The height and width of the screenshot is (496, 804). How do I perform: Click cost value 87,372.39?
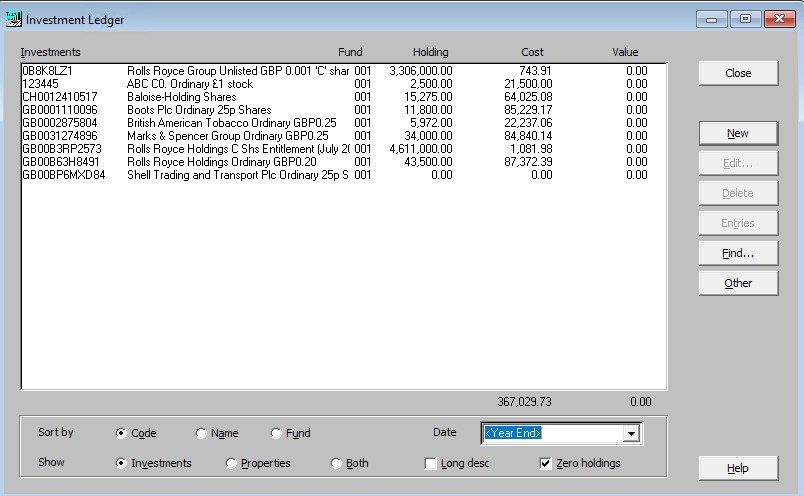528,162
